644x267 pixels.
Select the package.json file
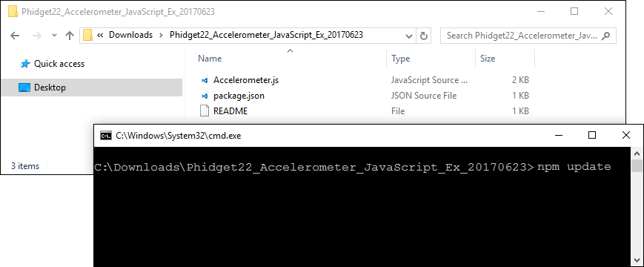[239, 96]
